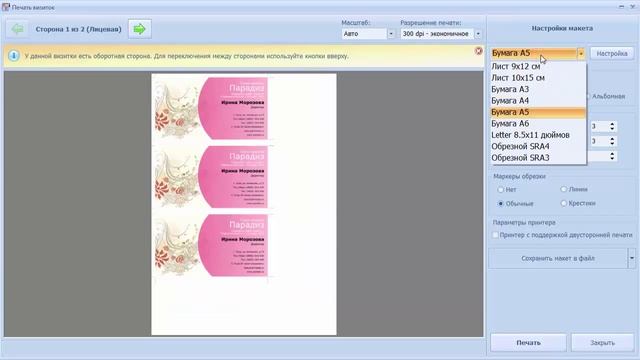Click the first business card preview
Image resolution: width=640 pixels, height=360 pixels.
coord(211,108)
